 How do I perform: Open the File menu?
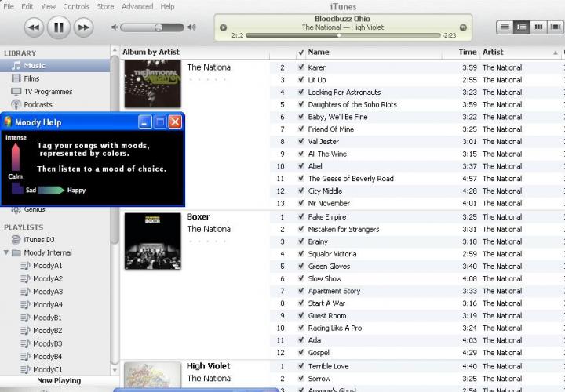9,6
